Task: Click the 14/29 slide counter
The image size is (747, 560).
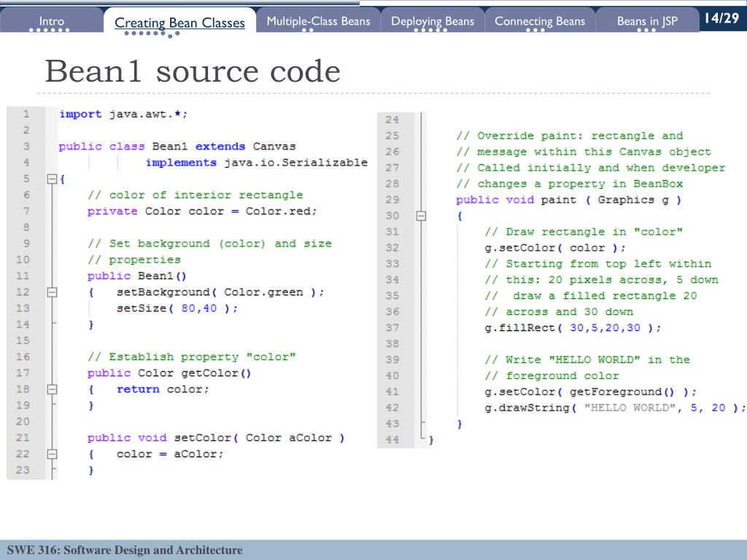Action: pyautogui.click(x=721, y=18)
